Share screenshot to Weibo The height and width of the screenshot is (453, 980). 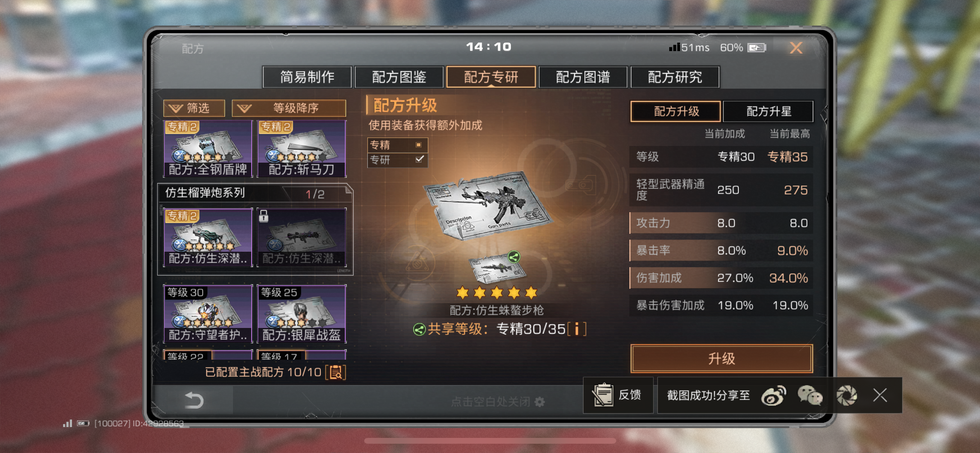coord(773,396)
